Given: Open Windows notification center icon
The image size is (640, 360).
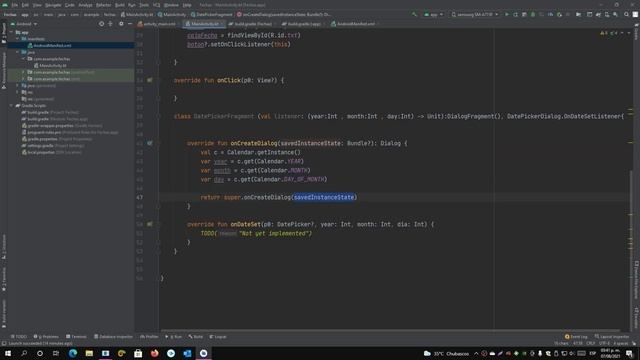Looking at the screenshot, I should click(x=630, y=353).
